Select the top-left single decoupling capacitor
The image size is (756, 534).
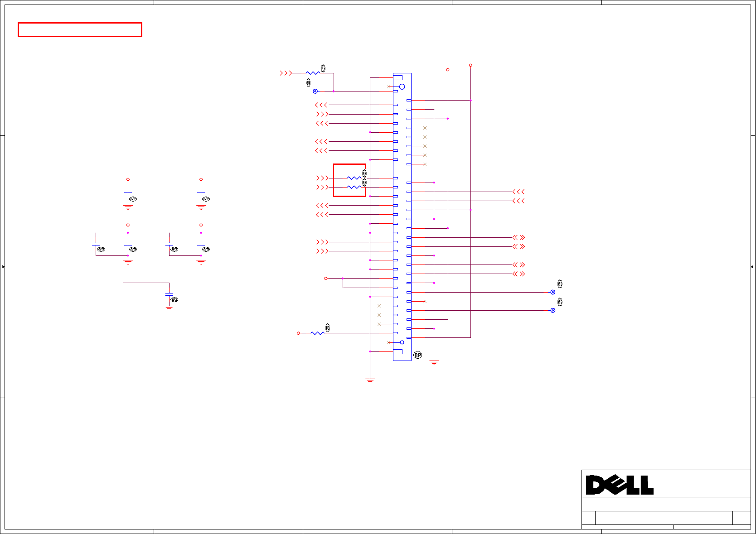click(x=128, y=194)
